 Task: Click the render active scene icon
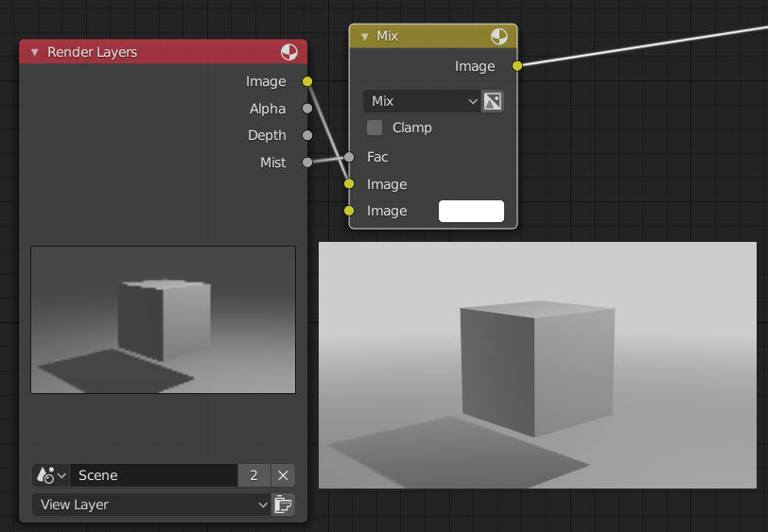pos(283,505)
